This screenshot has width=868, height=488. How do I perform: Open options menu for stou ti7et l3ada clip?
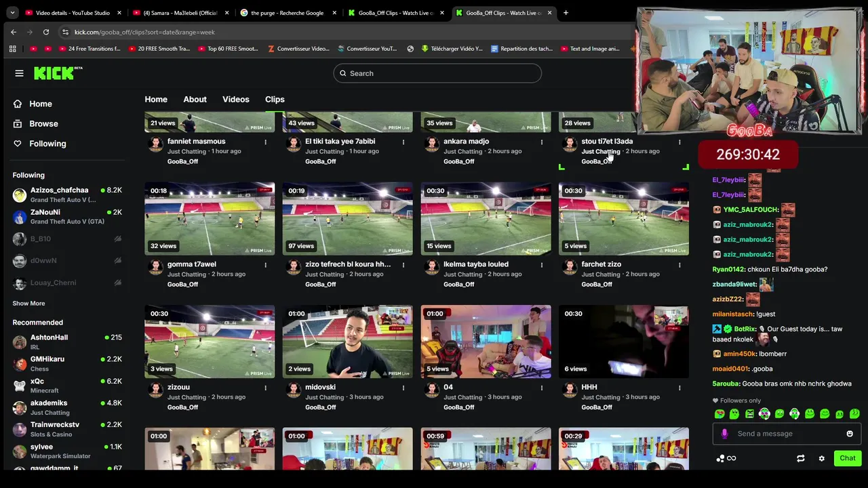(679, 142)
